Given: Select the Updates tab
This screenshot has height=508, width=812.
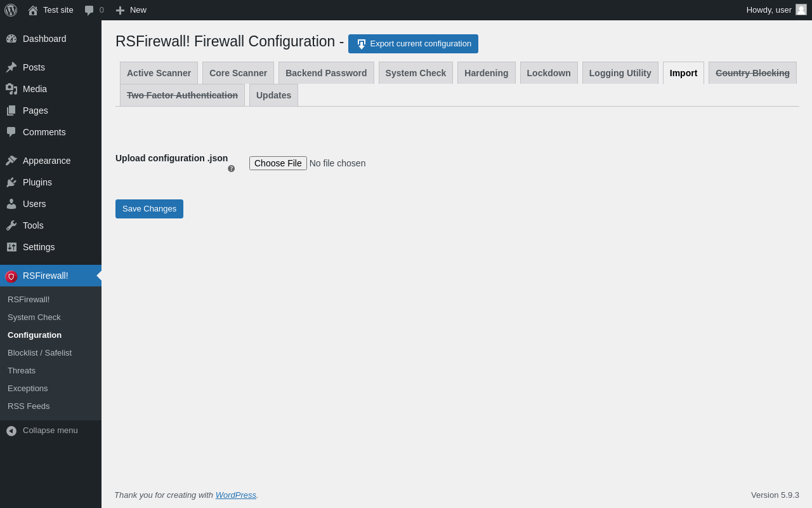Looking at the screenshot, I should tap(273, 95).
